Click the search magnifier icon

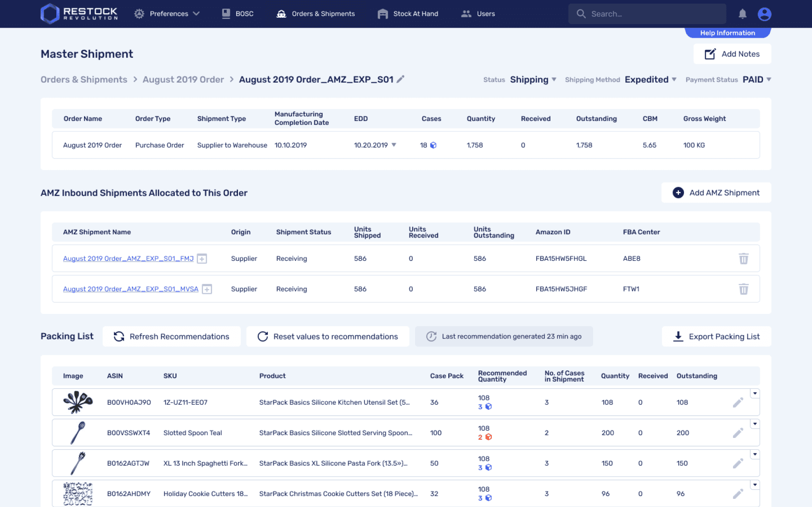581,14
